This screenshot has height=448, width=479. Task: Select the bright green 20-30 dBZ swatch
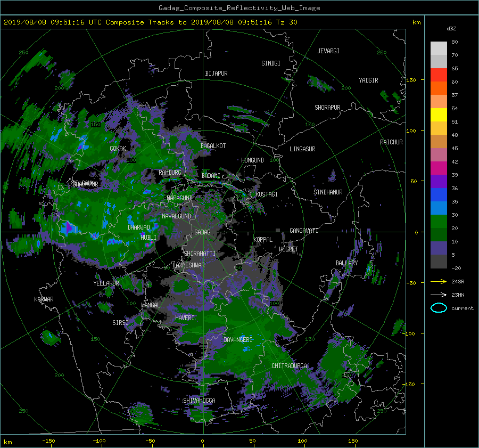439,222
